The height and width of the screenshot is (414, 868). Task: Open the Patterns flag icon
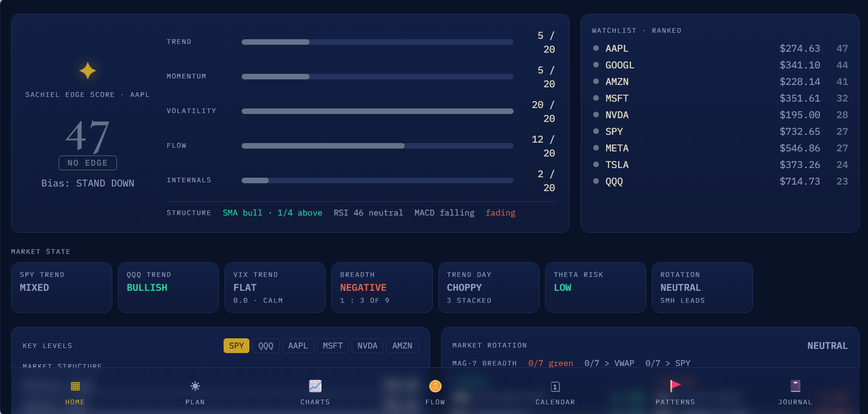[x=675, y=386]
